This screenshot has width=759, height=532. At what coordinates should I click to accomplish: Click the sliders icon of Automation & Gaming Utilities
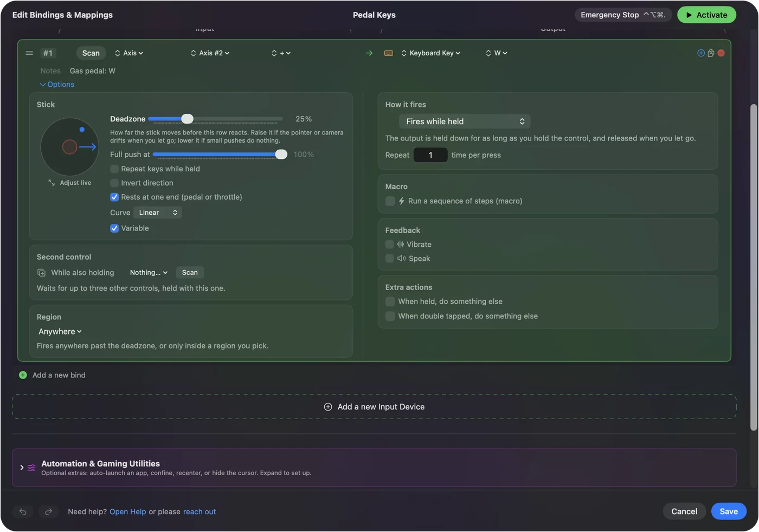(31, 467)
